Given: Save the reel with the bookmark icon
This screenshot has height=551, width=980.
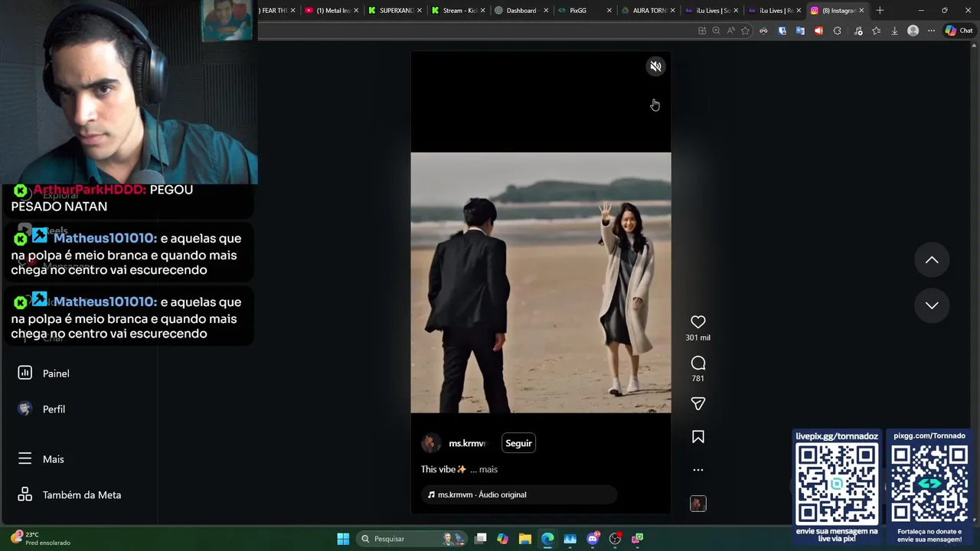Looking at the screenshot, I should pyautogui.click(x=697, y=437).
